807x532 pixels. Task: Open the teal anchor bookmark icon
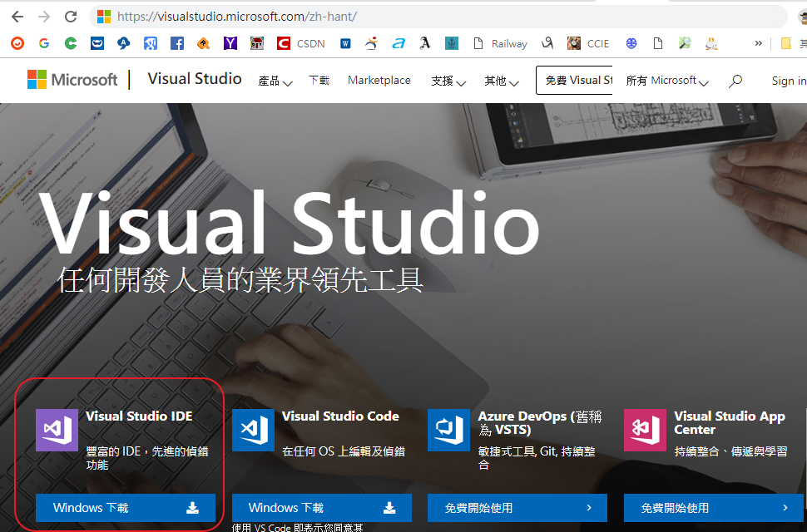tap(452, 44)
